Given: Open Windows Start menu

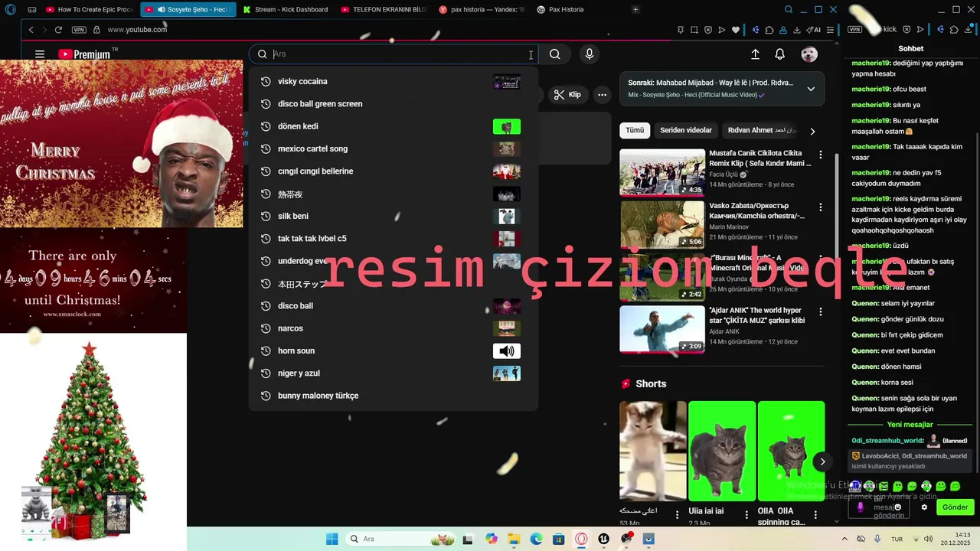Looking at the screenshot, I should click(x=332, y=539).
